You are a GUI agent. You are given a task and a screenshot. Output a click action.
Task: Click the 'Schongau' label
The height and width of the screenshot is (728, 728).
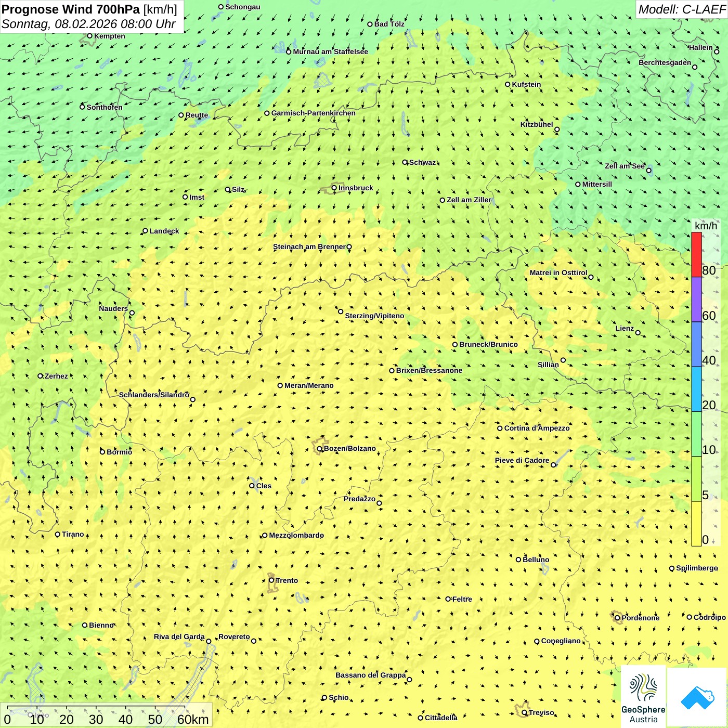point(243,7)
